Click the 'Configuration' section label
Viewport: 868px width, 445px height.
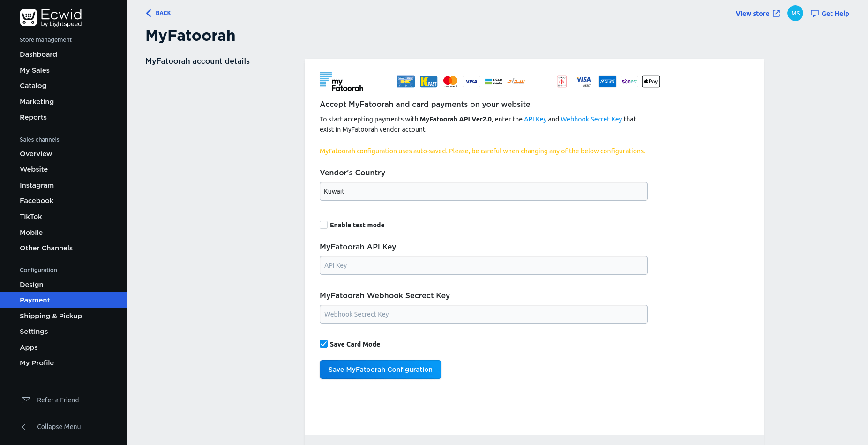(38, 270)
